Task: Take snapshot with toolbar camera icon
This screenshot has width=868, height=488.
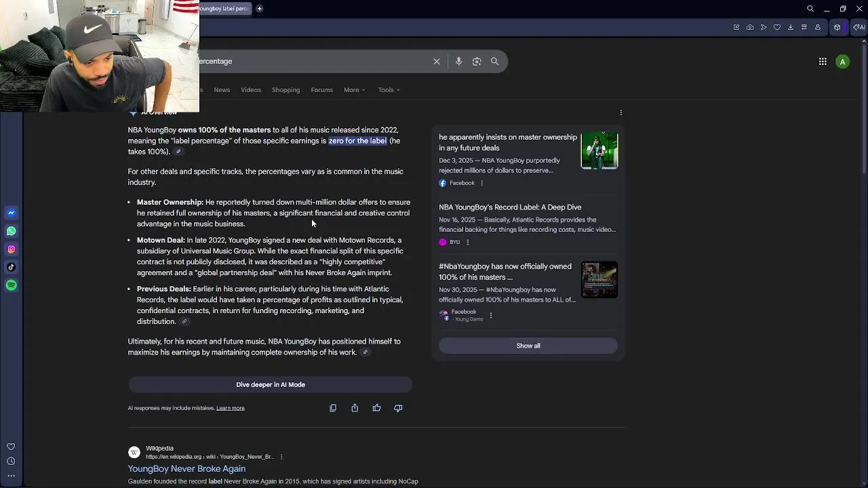Action: [x=750, y=27]
